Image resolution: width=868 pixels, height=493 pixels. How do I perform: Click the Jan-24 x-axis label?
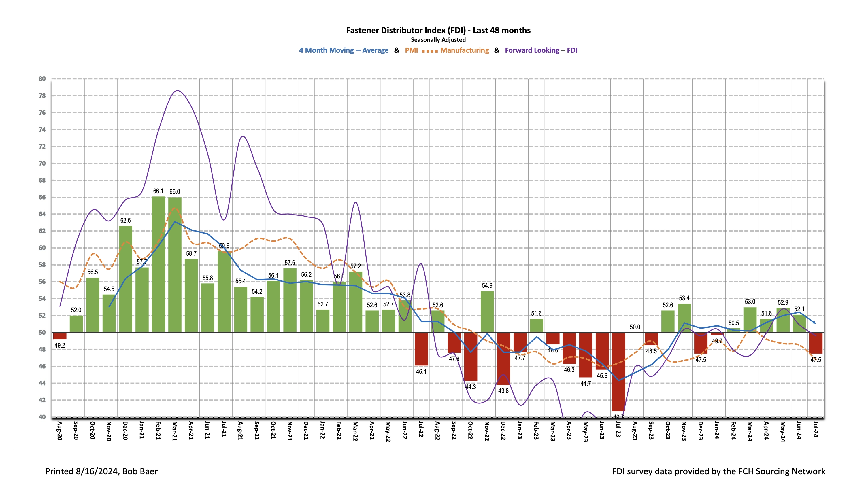pyautogui.click(x=717, y=430)
